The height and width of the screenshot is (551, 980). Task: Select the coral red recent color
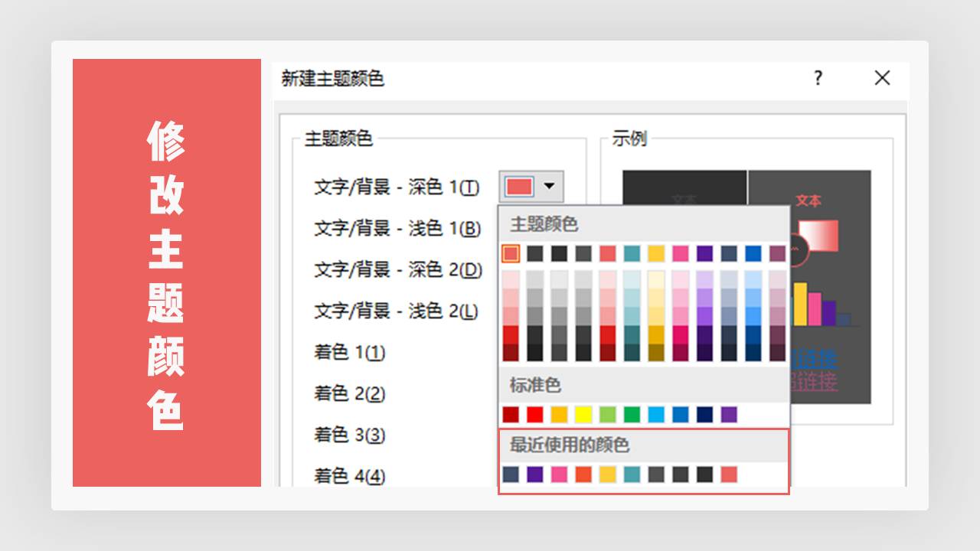729,474
